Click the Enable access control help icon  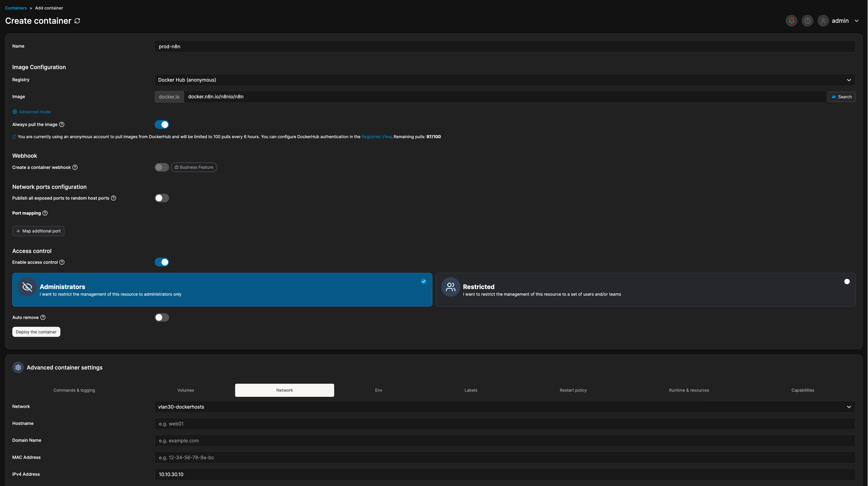(x=62, y=262)
